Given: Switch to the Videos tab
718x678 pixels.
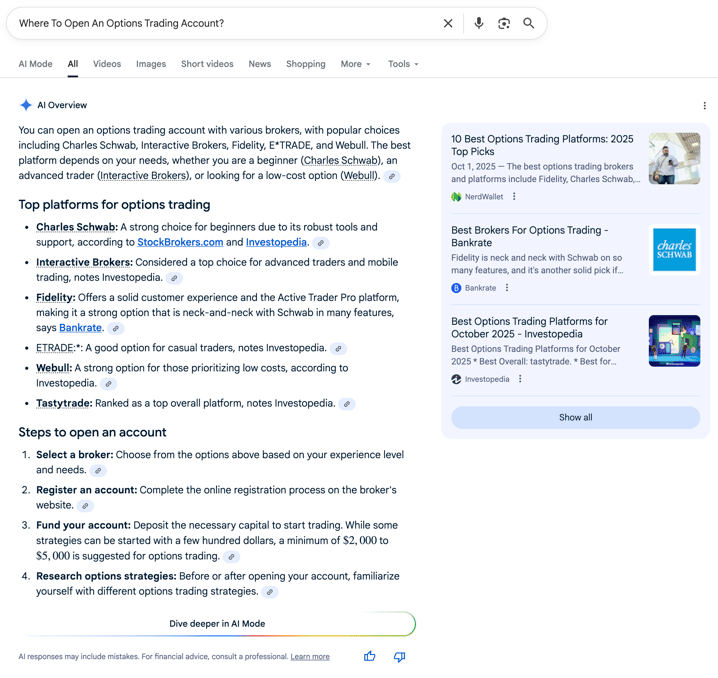Looking at the screenshot, I should point(107,64).
